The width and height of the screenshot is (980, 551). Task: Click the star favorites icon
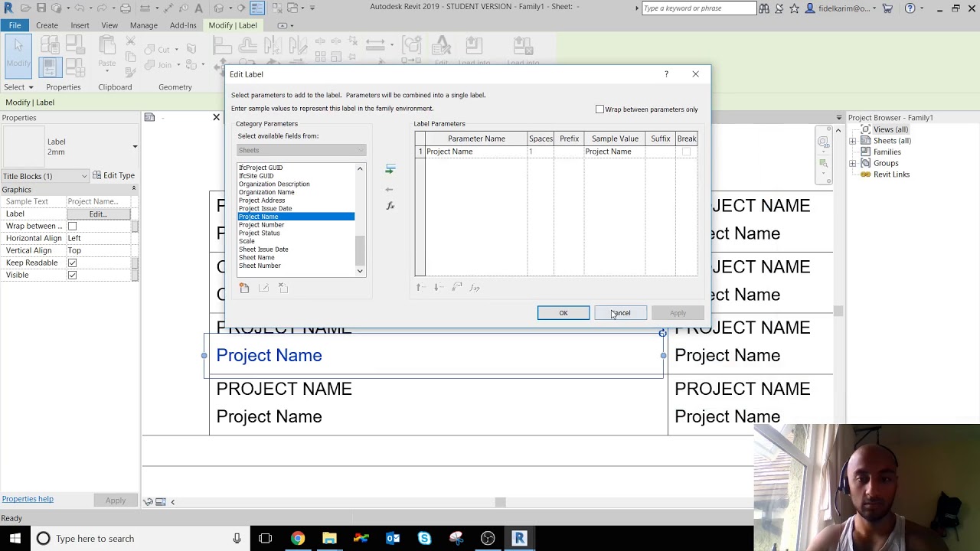[x=794, y=8]
